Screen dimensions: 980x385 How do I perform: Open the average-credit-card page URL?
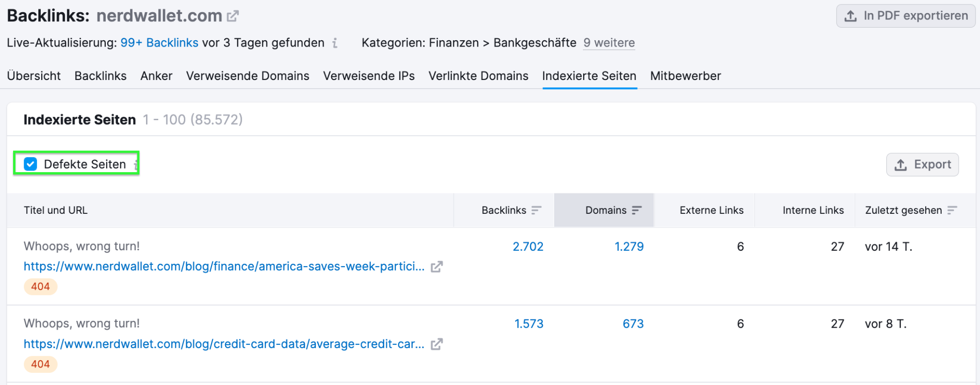(224, 344)
